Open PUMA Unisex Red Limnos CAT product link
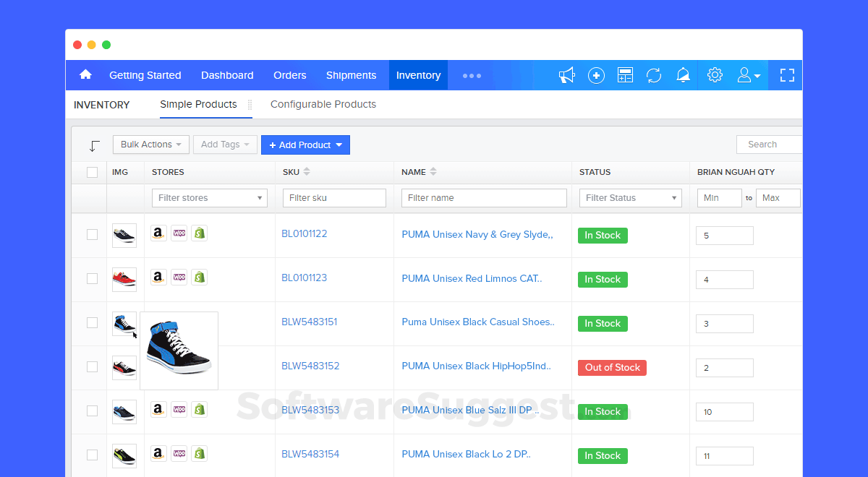Viewport: 868px width, 477px height. 471,278
